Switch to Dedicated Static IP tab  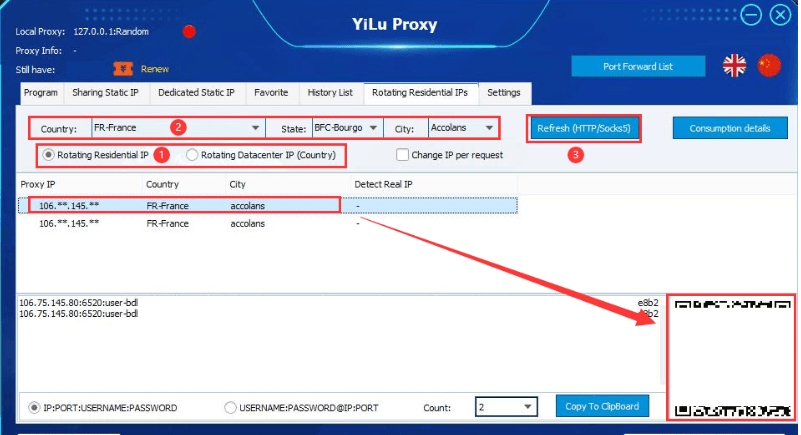click(x=196, y=93)
